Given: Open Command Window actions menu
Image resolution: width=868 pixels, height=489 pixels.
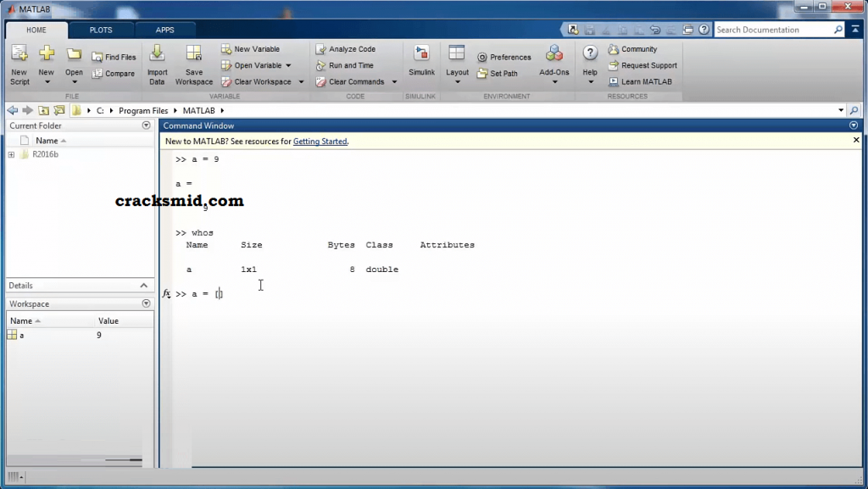Looking at the screenshot, I should (854, 125).
